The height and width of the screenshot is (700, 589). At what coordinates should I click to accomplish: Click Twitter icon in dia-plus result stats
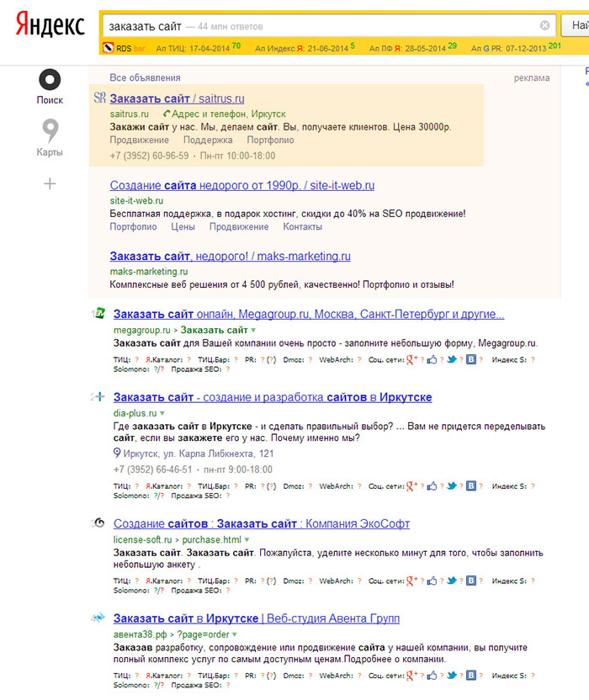(452, 485)
